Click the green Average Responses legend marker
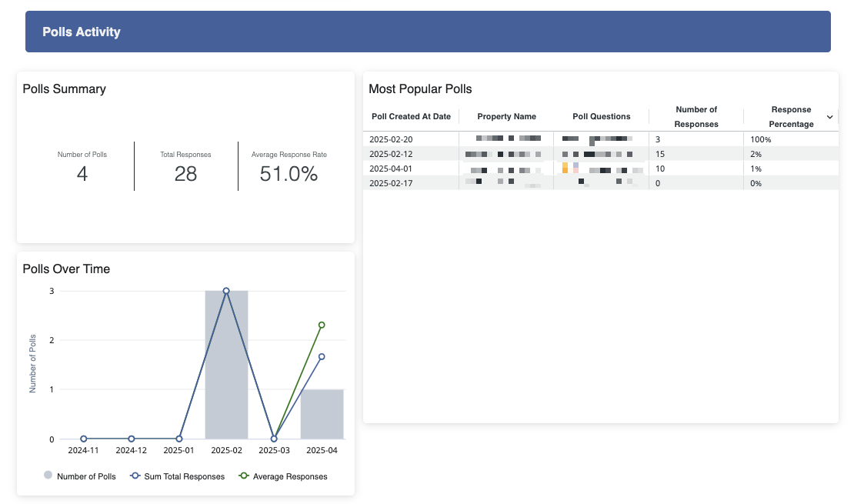The height and width of the screenshot is (504, 854). pos(244,476)
